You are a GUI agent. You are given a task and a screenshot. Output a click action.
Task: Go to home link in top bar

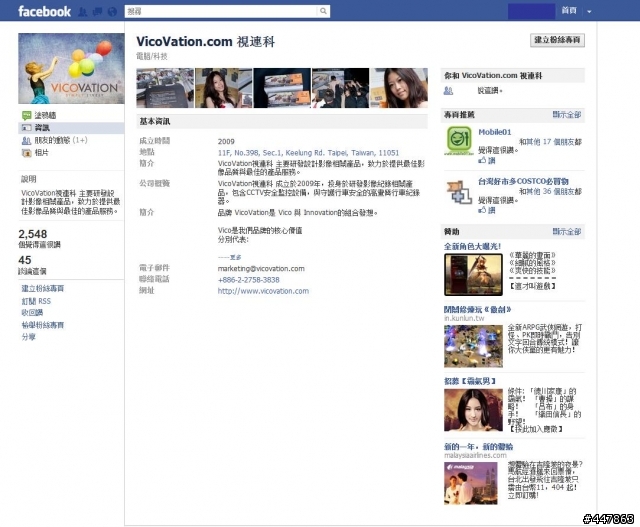(569, 11)
